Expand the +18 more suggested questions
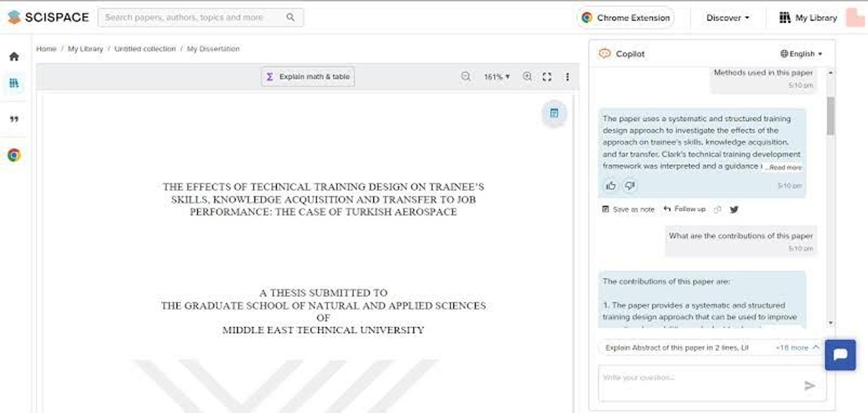Screen dimensions: 868x413 (x=797, y=347)
